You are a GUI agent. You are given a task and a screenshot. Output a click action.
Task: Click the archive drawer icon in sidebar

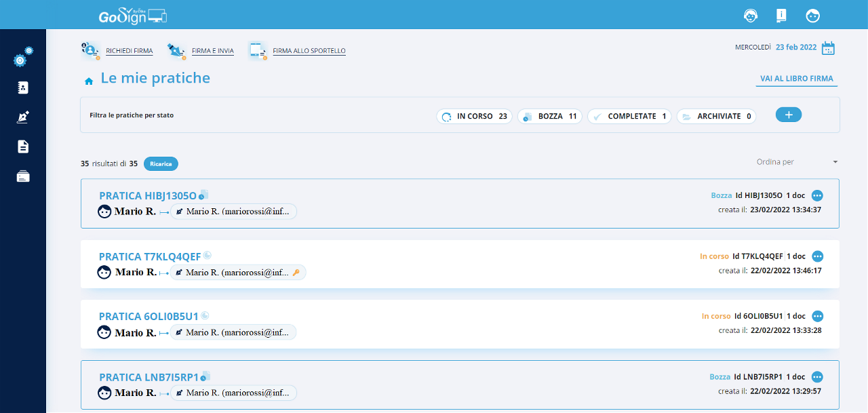tap(23, 176)
